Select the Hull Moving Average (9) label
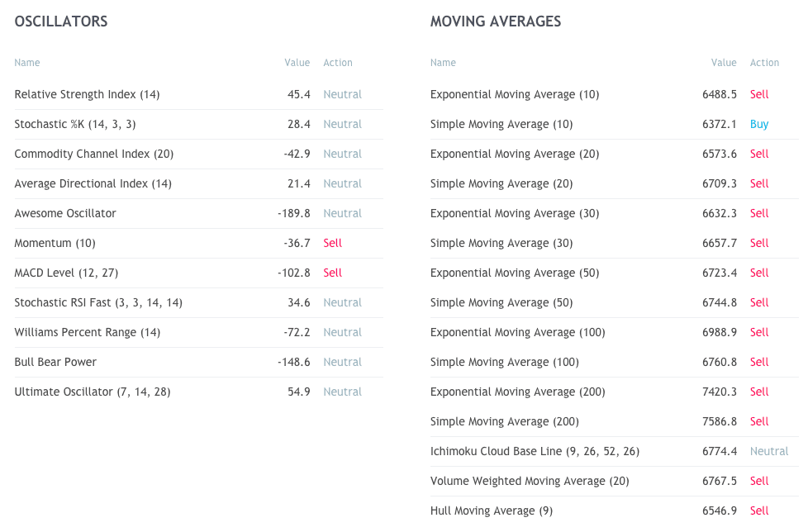Screen dimensions: 808x532 [x=492, y=511]
